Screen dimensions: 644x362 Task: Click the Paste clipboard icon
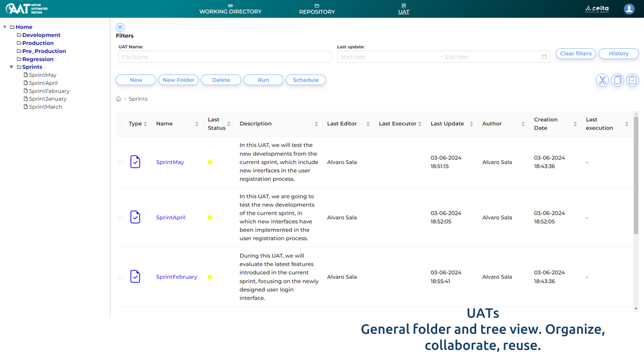click(633, 80)
